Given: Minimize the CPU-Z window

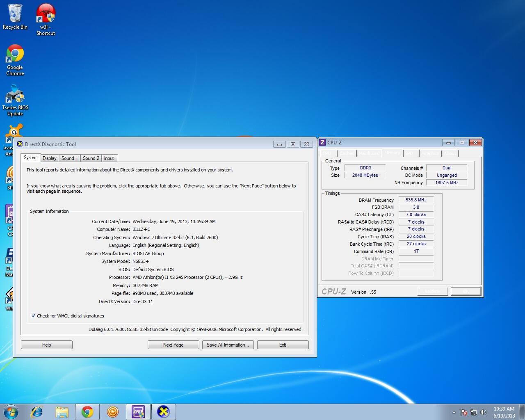Looking at the screenshot, I should 448,142.
